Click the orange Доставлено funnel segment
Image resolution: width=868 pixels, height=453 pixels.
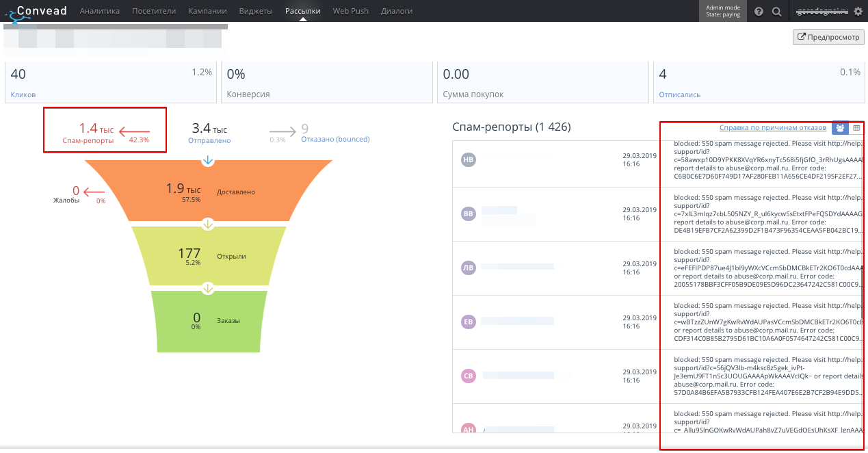pyautogui.click(x=209, y=192)
